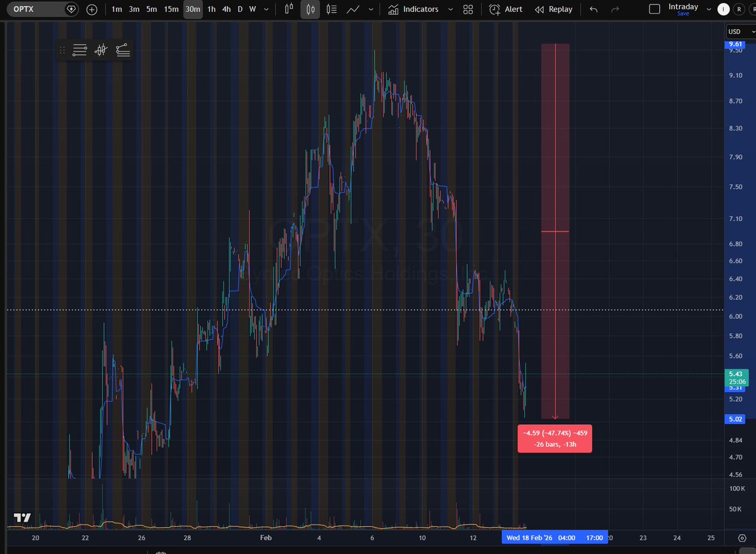
Task: Start bar Replay mode
Action: pyautogui.click(x=554, y=9)
